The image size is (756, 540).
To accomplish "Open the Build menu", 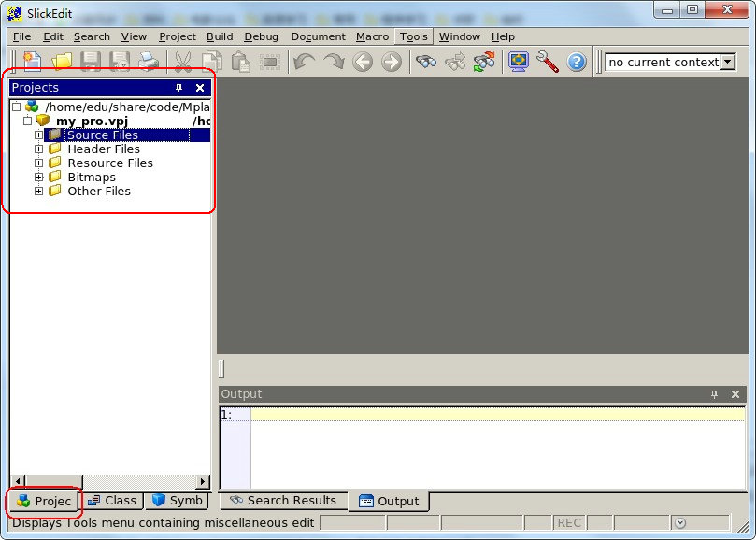I will [220, 36].
